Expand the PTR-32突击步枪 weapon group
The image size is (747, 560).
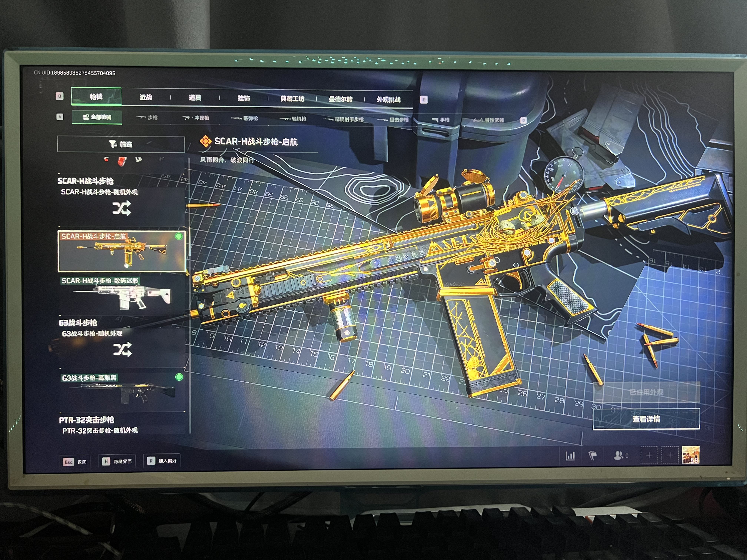click(87, 420)
